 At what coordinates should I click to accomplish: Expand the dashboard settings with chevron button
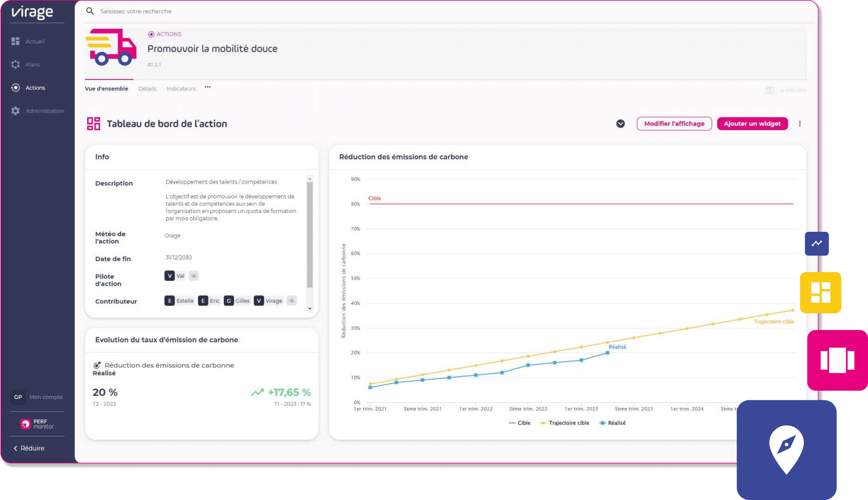pos(620,123)
